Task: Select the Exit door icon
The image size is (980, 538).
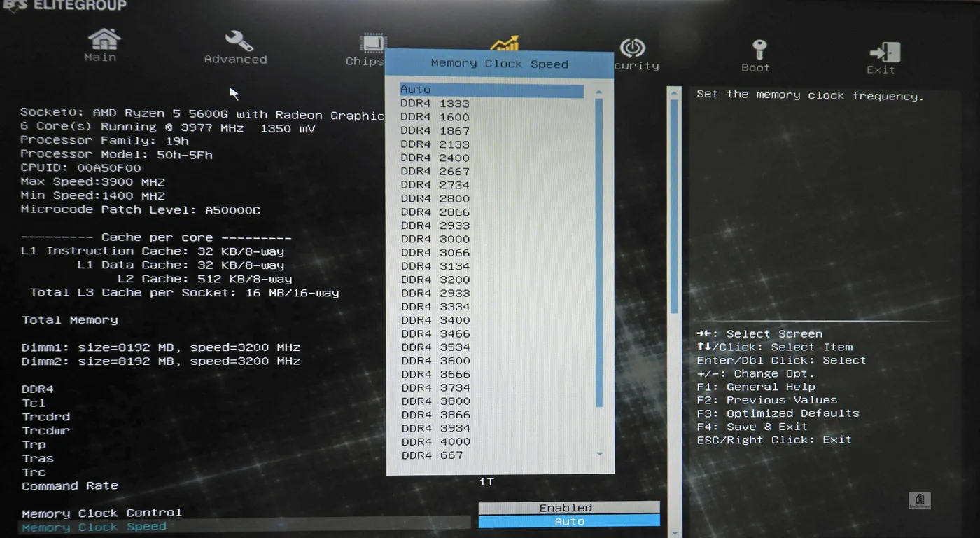Action: 884,53
